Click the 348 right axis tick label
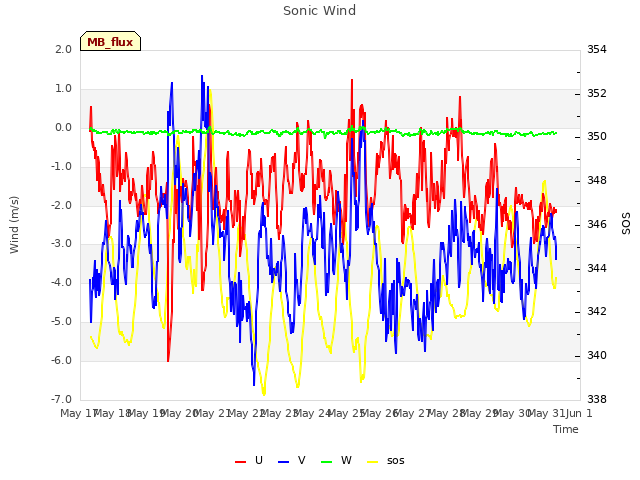Viewport: 640px width, 480px height. (x=597, y=180)
